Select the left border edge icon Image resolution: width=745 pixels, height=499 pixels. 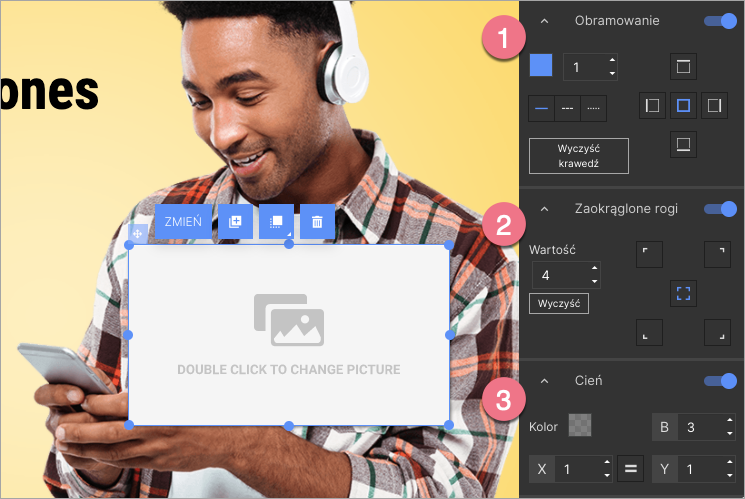(652, 105)
